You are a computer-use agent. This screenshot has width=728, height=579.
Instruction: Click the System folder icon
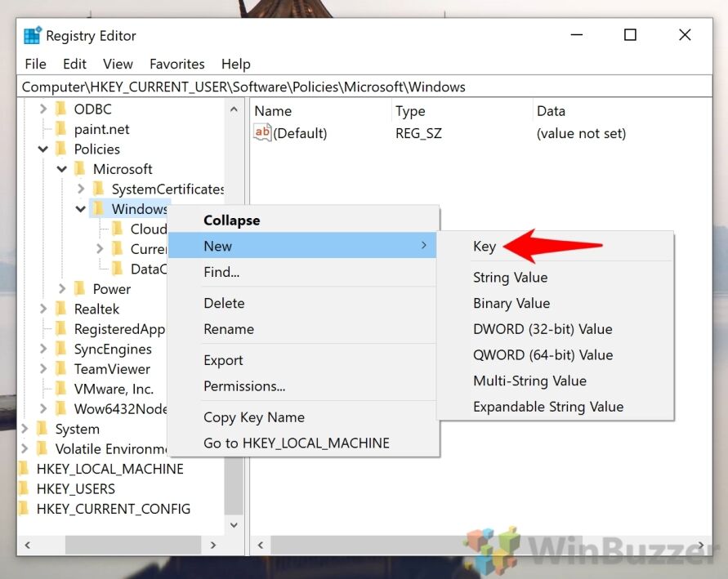tap(42, 428)
